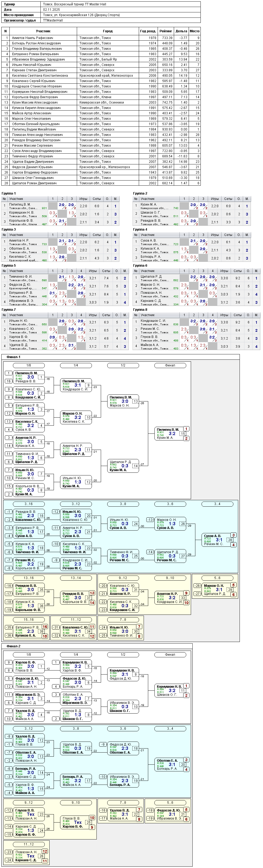Click participant 'Ревидов Владимир Викторович'
Screen dimensions: 263x868
coord(36,140)
